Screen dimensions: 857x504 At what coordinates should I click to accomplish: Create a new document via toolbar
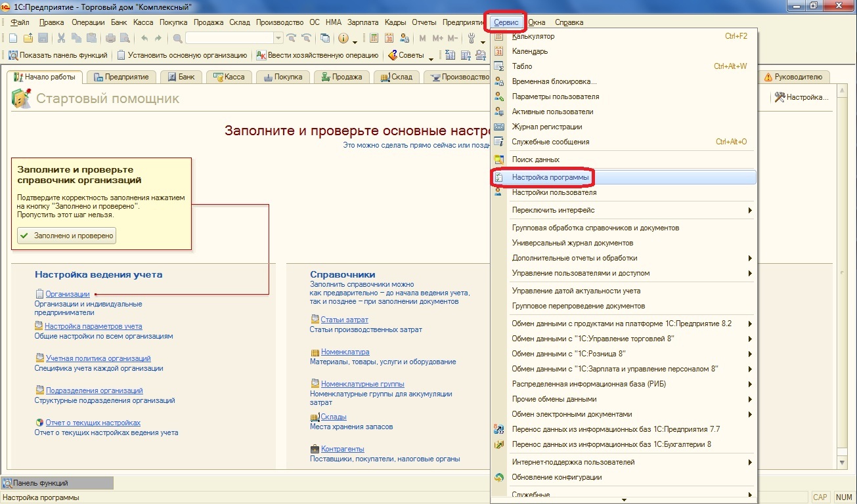point(13,38)
